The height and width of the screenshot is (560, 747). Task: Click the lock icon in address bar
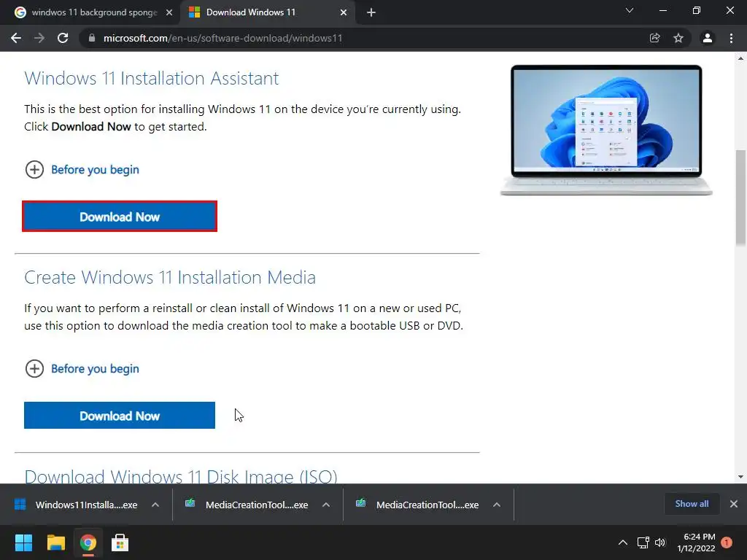92,38
